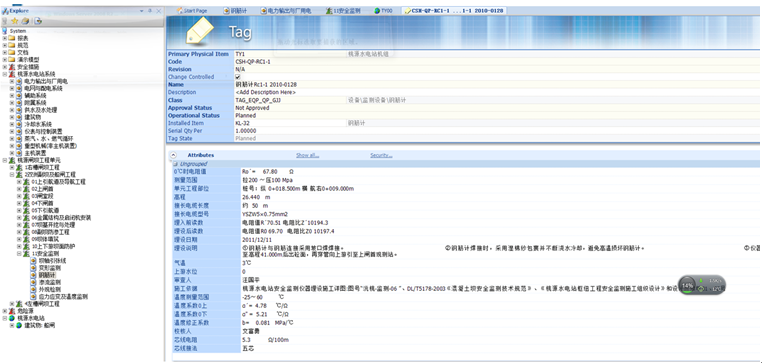The image size is (762, 363).
Task: Click the open folder icon in Explore toolbar
Action: coord(25,21)
